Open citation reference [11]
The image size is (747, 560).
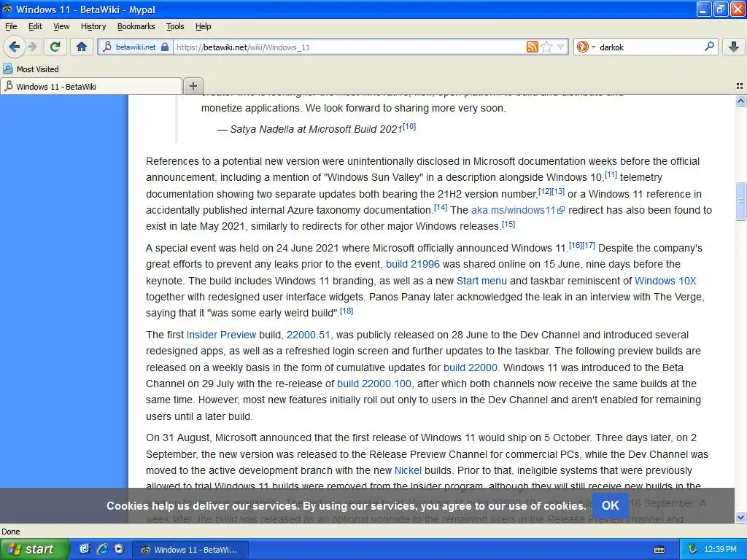pyautogui.click(x=611, y=175)
